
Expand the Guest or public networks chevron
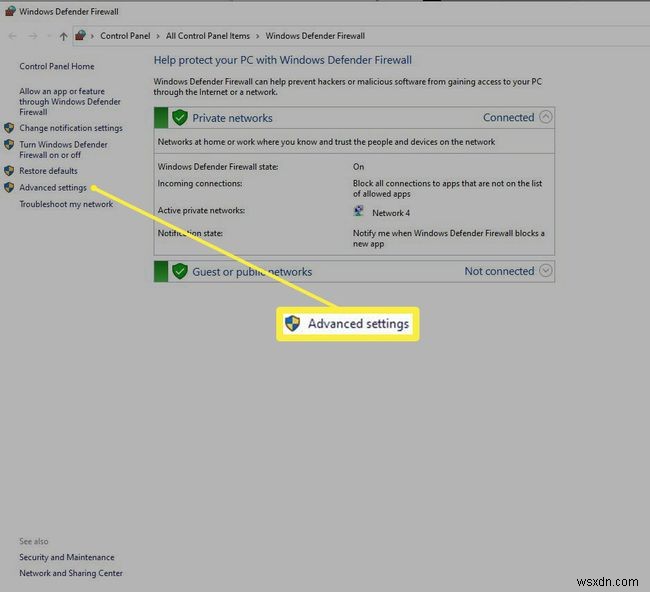546,271
